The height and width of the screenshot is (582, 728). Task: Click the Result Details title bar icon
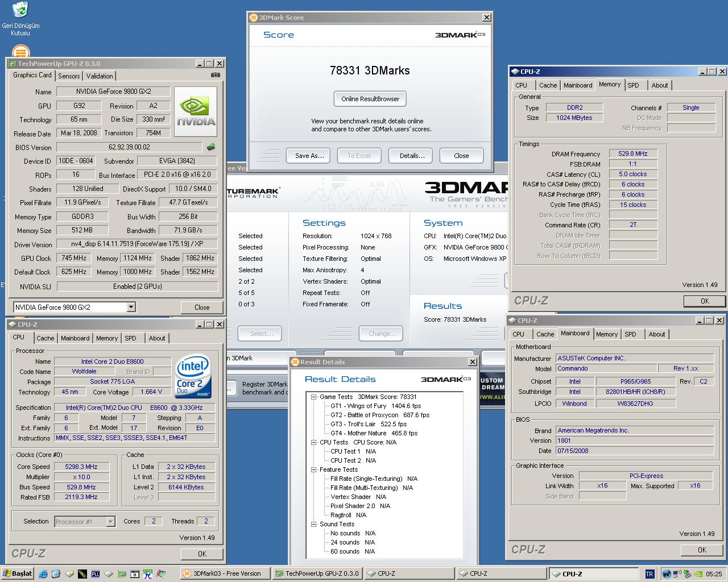(x=296, y=362)
